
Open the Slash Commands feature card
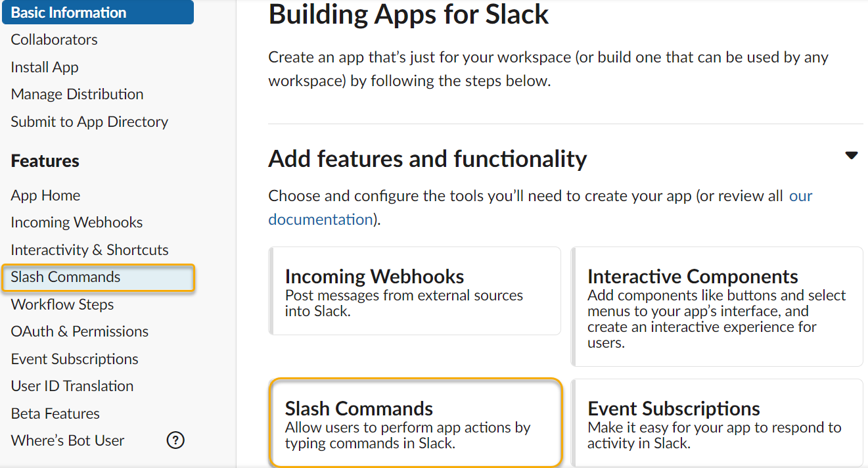pos(417,422)
